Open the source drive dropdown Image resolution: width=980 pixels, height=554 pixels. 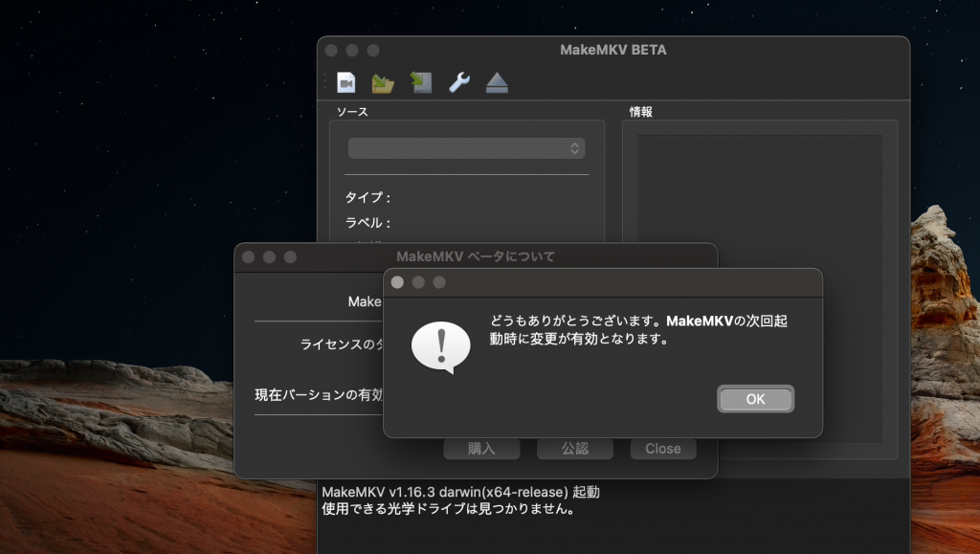tap(466, 148)
